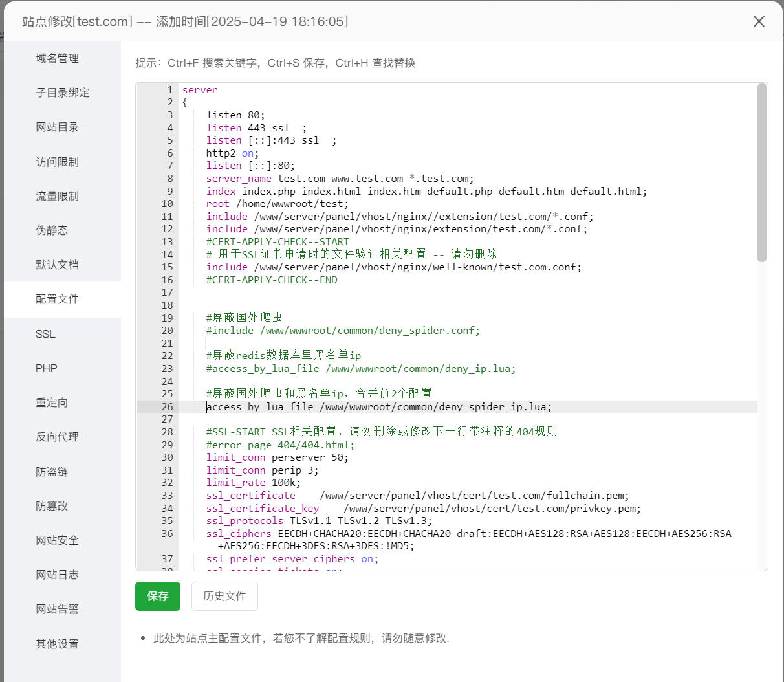Open the 子目录绑定 tab
Screen dimensions: 784x682
click(62, 93)
